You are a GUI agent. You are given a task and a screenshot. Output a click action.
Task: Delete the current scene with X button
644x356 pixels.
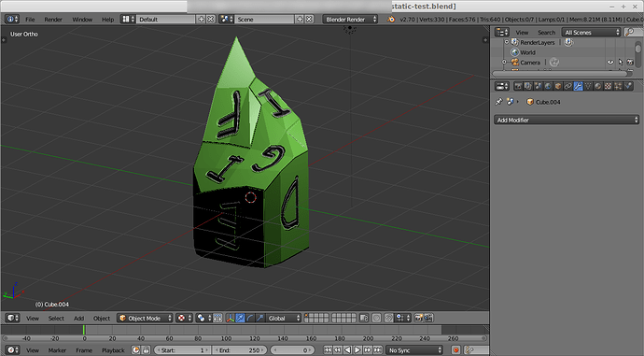point(309,20)
